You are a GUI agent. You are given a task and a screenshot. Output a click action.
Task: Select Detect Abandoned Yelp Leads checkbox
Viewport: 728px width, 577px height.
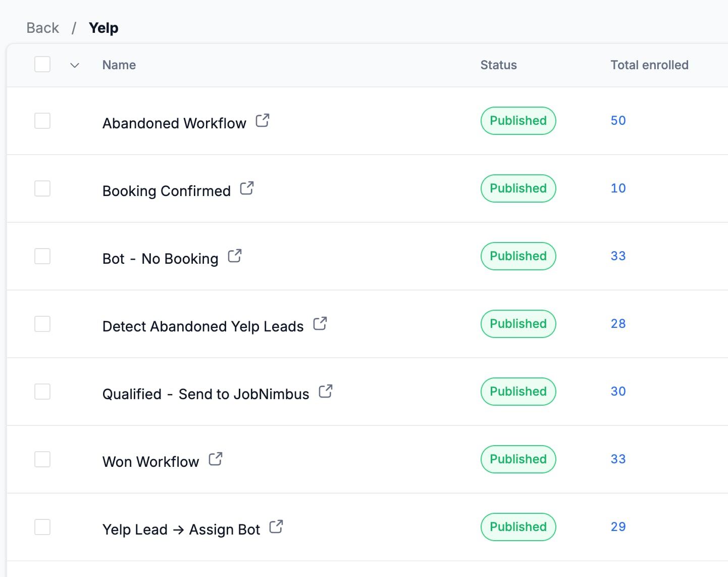point(42,324)
